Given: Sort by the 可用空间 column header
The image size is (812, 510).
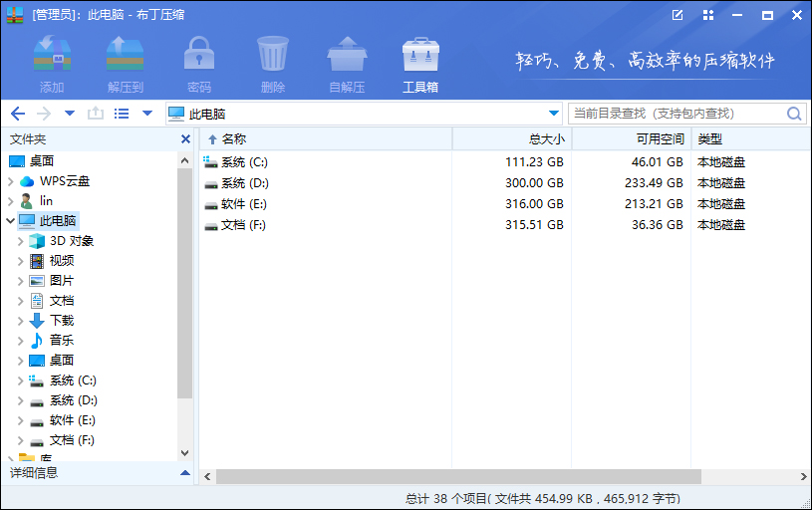Looking at the screenshot, I should click(632, 138).
